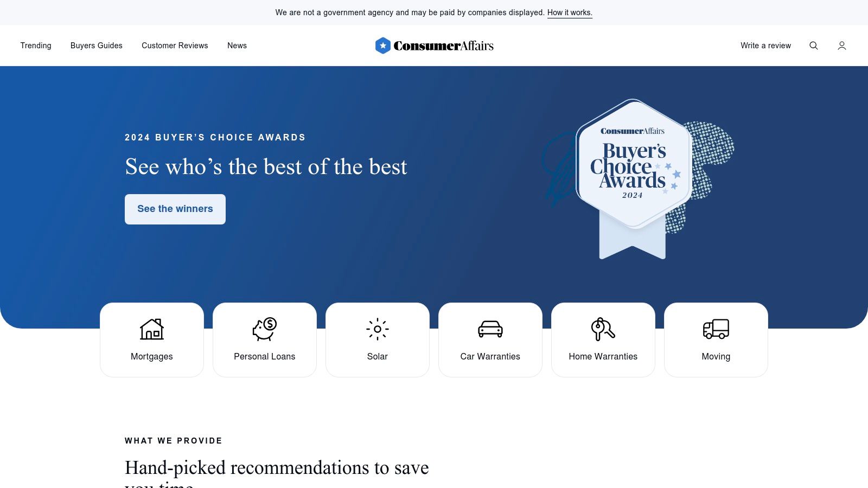This screenshot has width=868, height=488.
Task: Open the Trending menu
Action: 36,46
